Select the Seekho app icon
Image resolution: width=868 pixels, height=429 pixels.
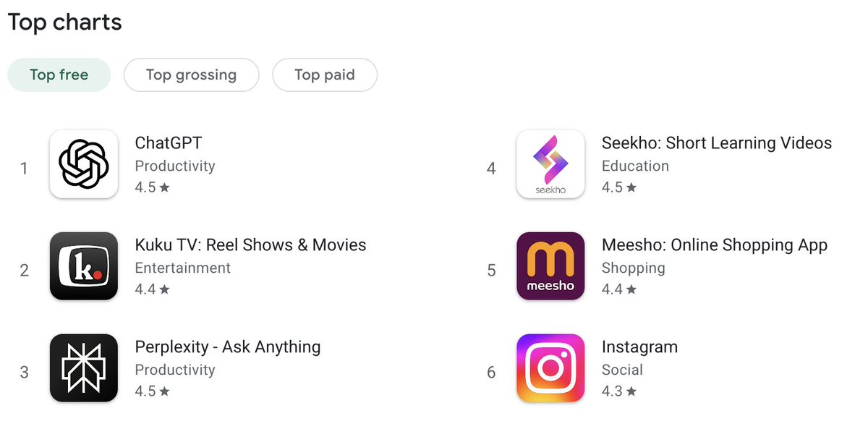[x=550, y=164]
